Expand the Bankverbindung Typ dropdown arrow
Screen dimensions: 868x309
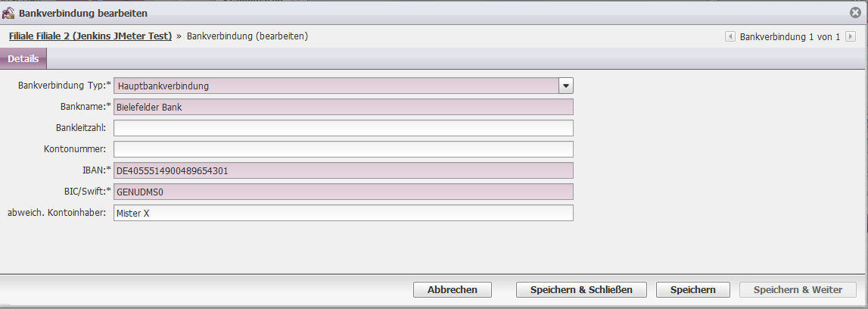565,86
